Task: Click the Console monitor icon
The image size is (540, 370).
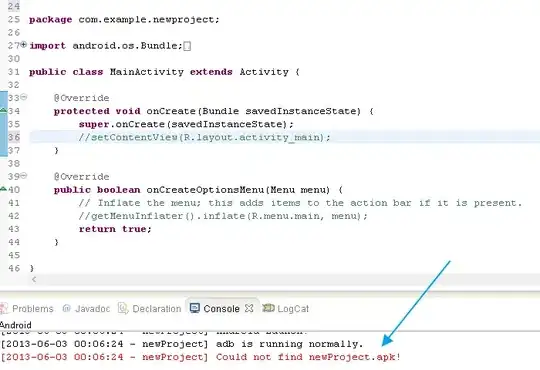Action: coord(195,308)
